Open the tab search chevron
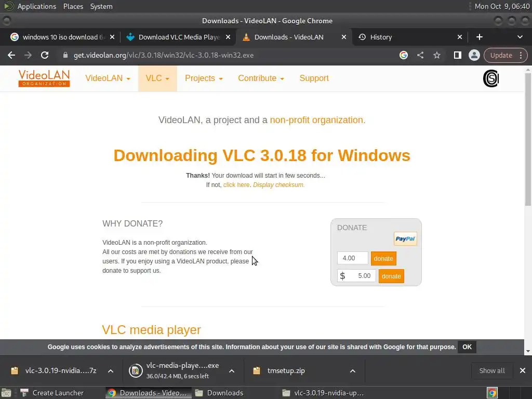 (x=520, y=37)
